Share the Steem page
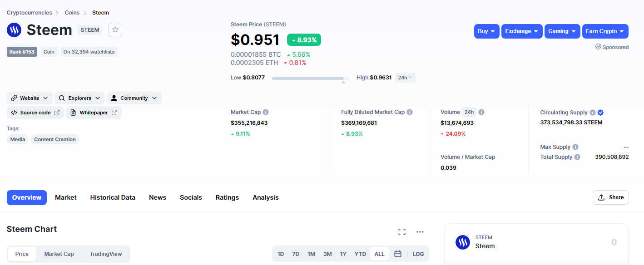Screen dimensions: 644x265 [x=611, y=197]
